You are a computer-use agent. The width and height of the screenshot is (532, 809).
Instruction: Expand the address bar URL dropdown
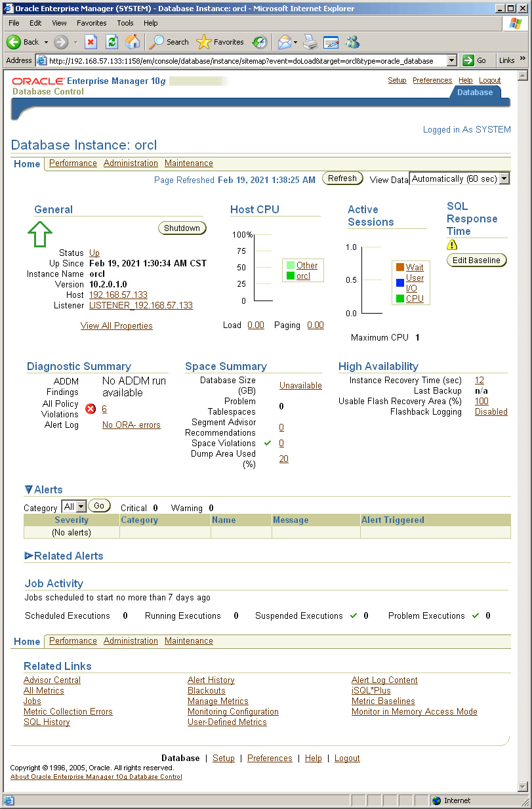click(x=451, y=60)
